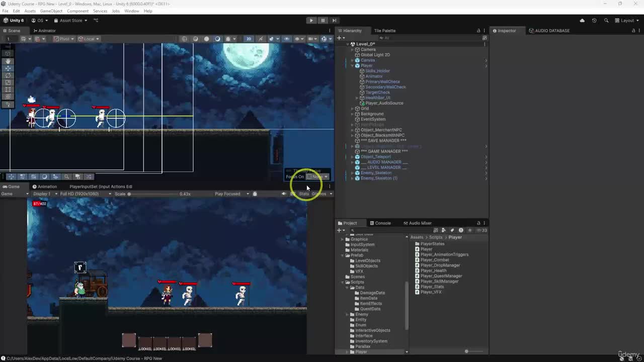Toggle 2D view mode in Scene

[x=249, y=39]
